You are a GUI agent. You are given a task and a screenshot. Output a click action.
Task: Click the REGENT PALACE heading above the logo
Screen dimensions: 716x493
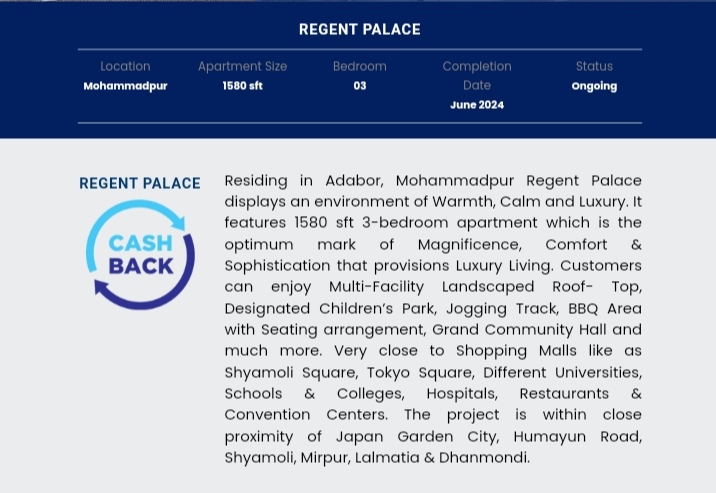tap(140, 184)
